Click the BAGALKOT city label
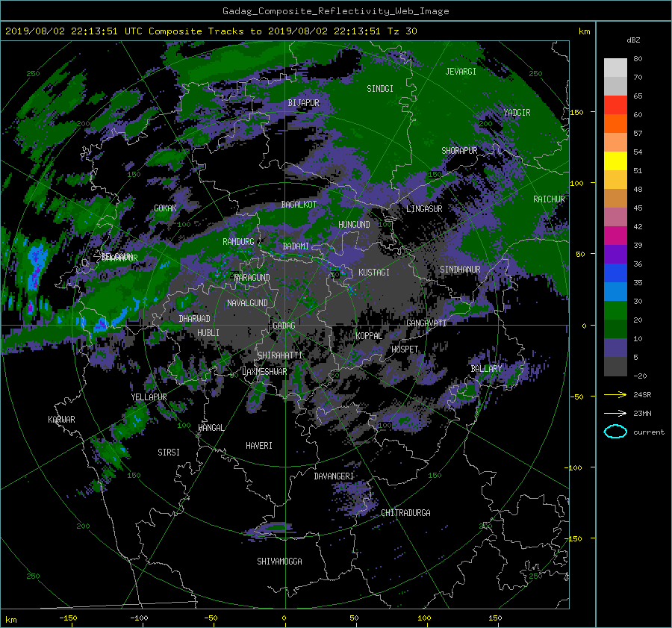 click(x=299, y=205)
